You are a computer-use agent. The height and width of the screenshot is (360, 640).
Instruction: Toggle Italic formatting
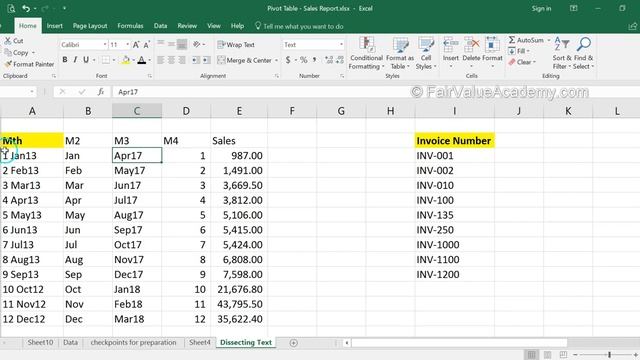click(75, 60)
